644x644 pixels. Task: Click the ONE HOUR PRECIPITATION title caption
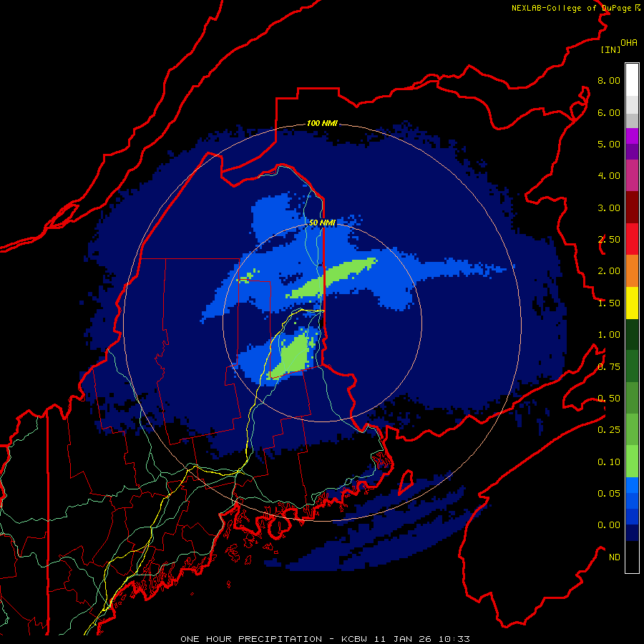pyautogui.click(x=325, y=639)
